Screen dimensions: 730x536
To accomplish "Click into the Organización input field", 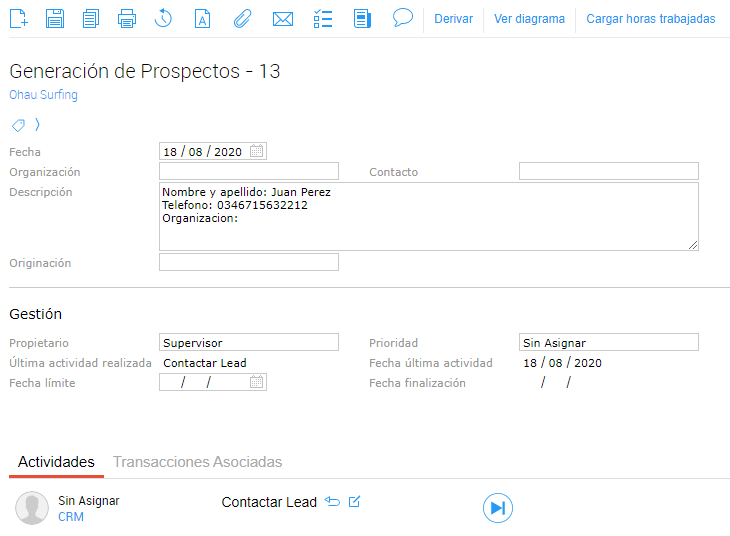I will point(249,172).
